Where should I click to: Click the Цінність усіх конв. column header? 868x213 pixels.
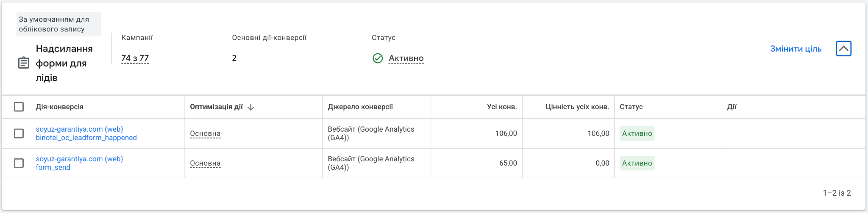coord(577,107)
